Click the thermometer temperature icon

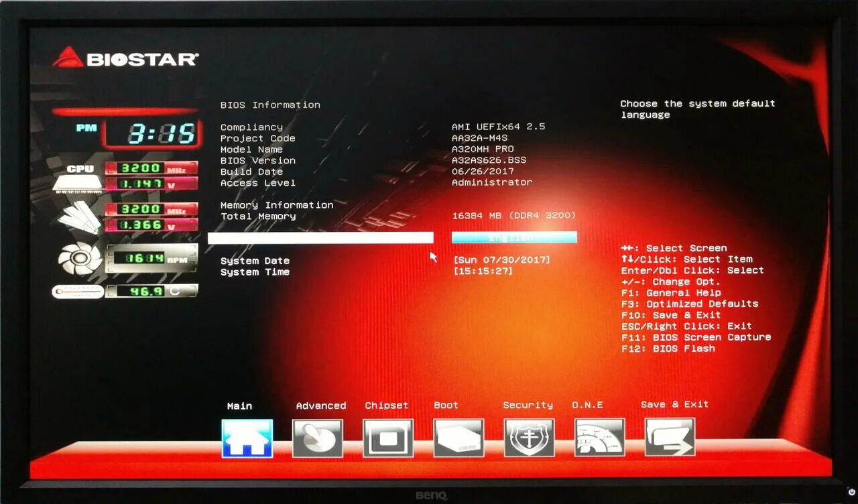[x=78, y=292]
